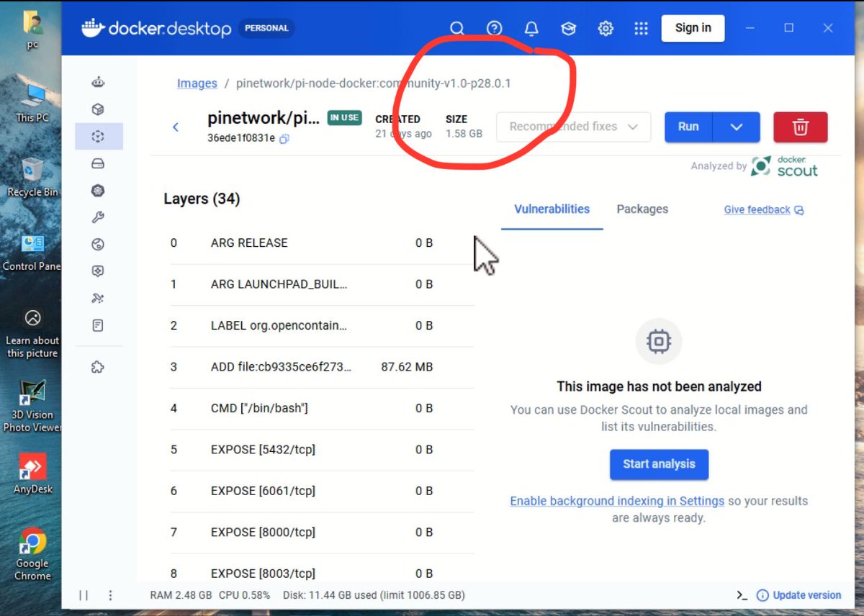Viewport: 864px width, 616px height.
Task: Open Ask Gordon robot icon in sidebar
Action: (x=99, y=82)
